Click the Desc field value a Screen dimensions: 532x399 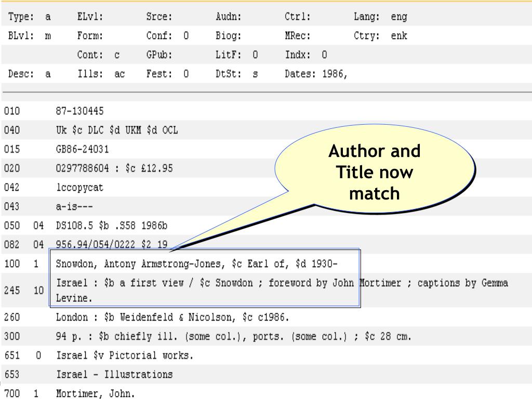(x=48, y=74)
